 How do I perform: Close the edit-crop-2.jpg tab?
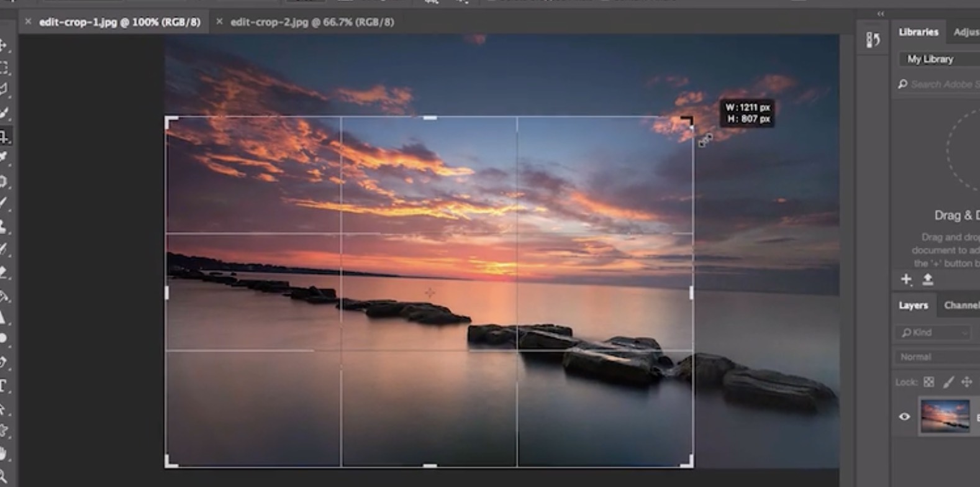pyautogui.click(x=219, y=21)
